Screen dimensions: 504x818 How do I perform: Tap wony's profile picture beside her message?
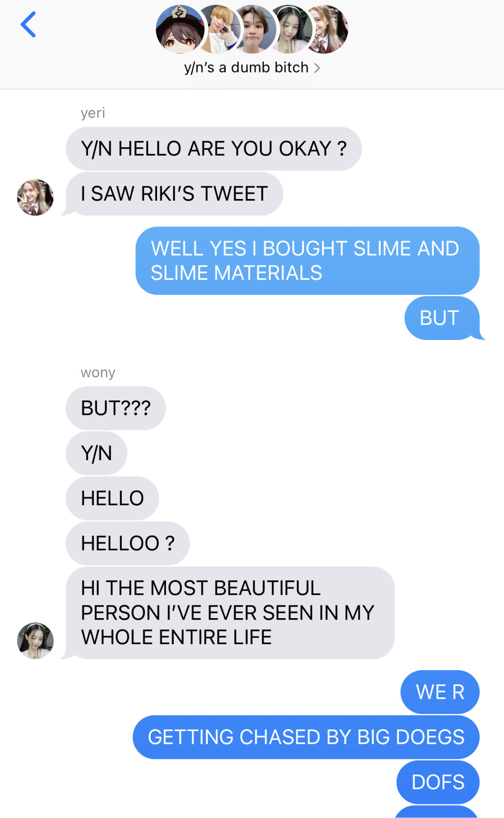[35, 641]
